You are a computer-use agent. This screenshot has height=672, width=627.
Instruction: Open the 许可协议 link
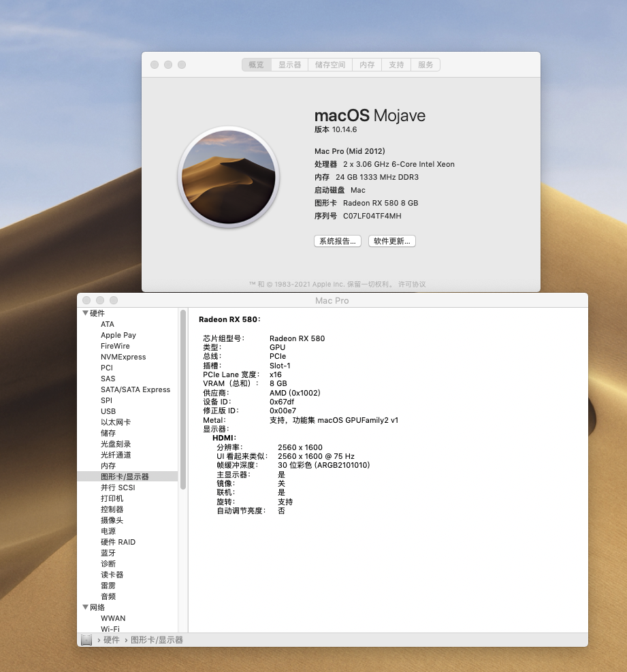tap(412, 284)
